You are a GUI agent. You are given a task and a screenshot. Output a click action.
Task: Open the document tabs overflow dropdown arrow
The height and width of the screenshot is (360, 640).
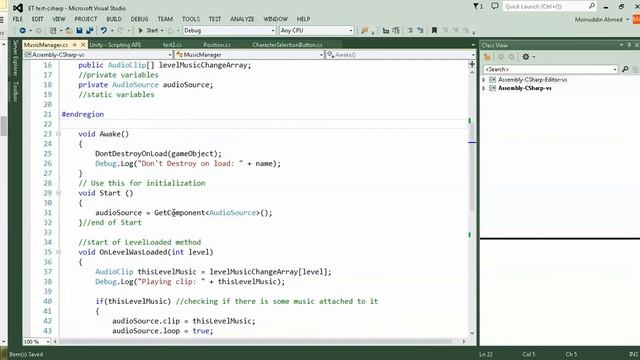click(473, 45)
